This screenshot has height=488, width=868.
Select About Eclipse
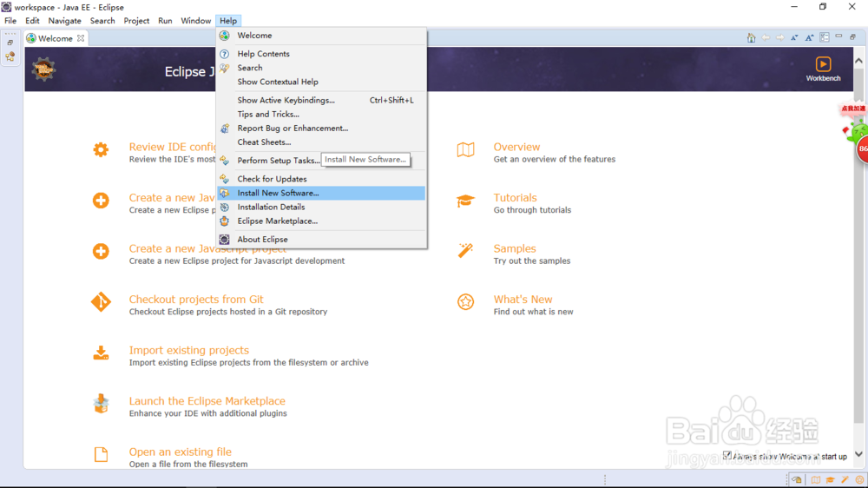tap(322, 240)
